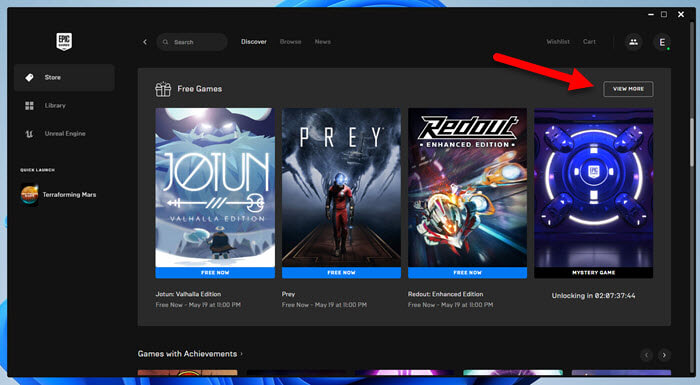The width and height of the screenshot is (700, 385).
Task: Click the Free Games heading
Action: tap(200, 89)
